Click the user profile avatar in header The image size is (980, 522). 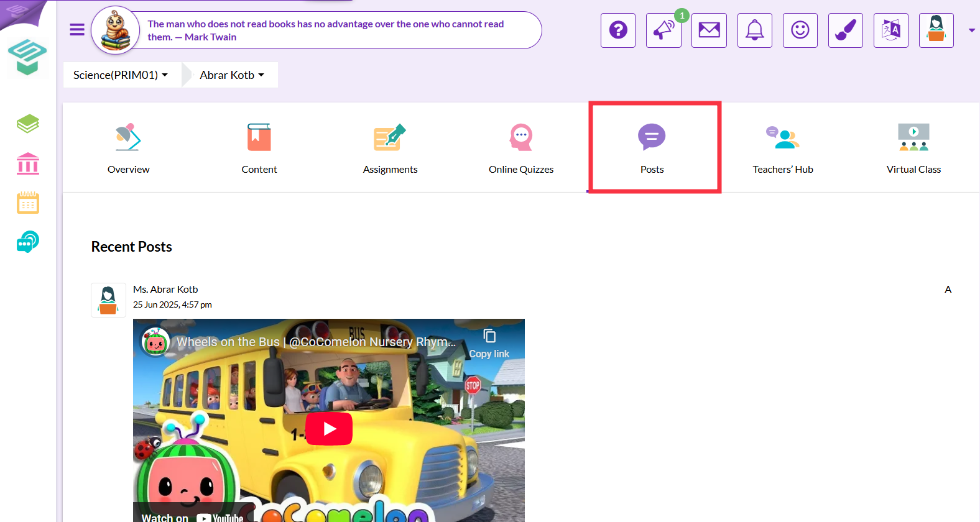(936, 30)
